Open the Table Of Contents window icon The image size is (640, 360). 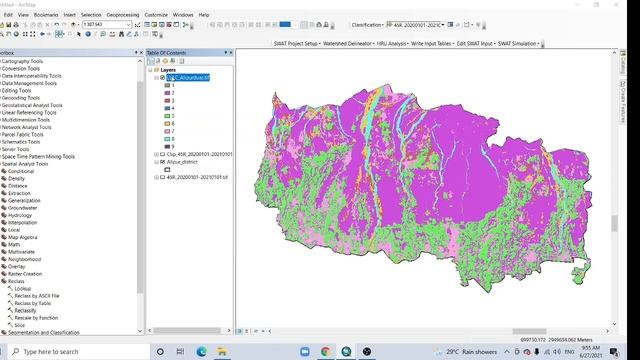pos(147,25)
